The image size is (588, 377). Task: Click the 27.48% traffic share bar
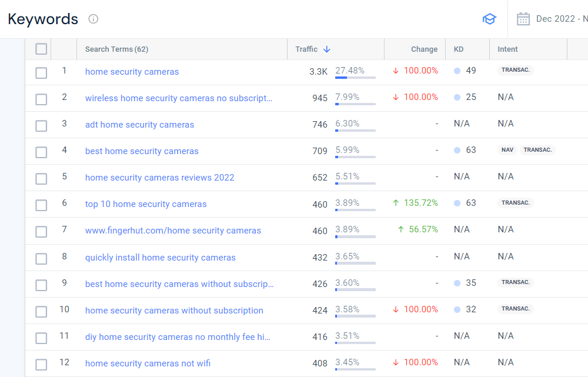point(355,77)
